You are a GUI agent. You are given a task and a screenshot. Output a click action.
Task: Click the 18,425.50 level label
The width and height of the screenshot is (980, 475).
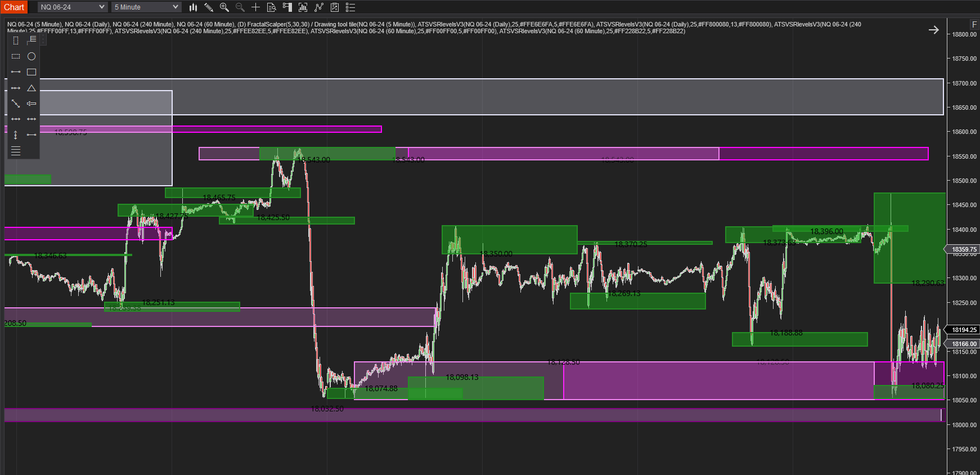(x=273, y=217)
